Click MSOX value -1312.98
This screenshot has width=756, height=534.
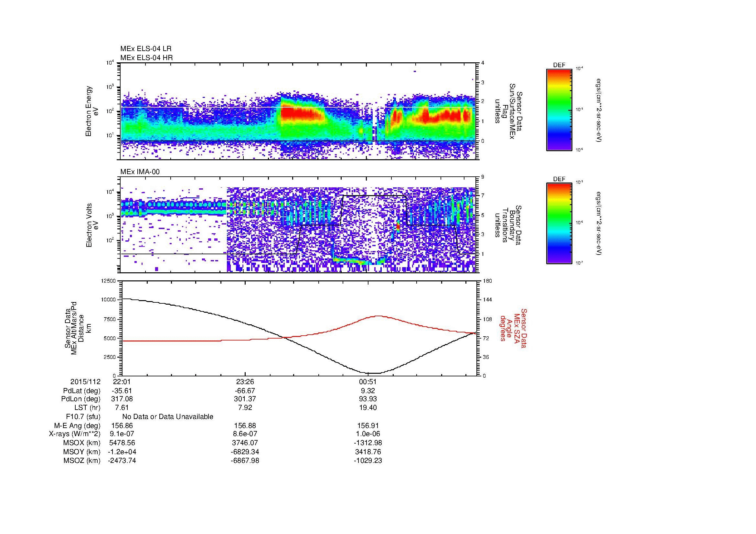click(368, 443)
